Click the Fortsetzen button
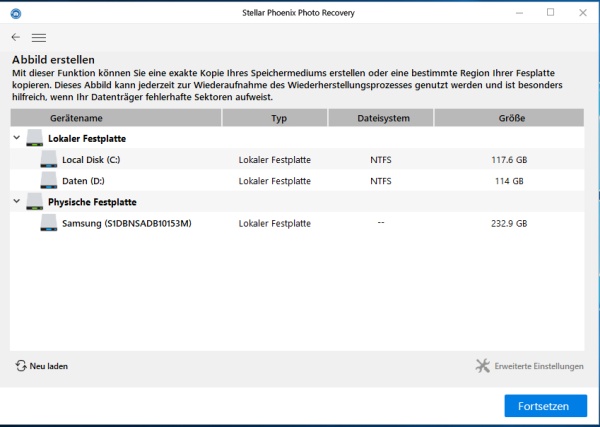This screenshot has height=427, width=600. tap(545, 406)
